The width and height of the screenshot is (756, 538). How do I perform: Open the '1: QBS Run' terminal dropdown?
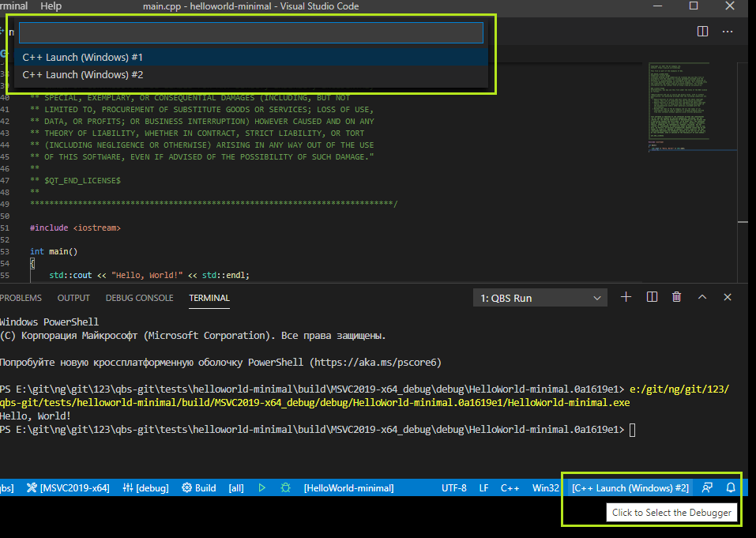pos(540,298)
